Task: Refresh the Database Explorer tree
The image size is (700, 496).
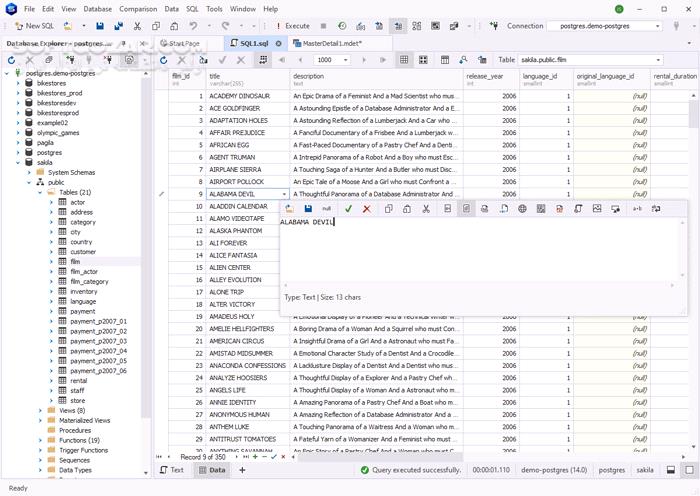Action: [12, 60]
